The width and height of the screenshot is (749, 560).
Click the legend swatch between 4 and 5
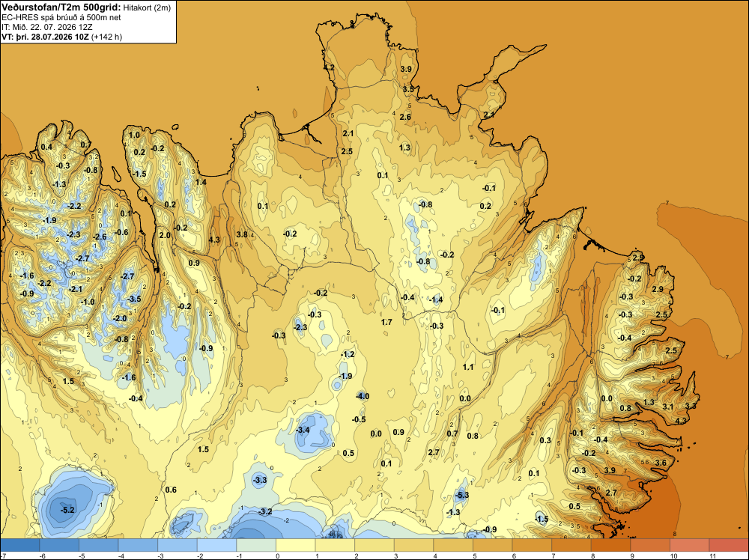click(453, 545)
